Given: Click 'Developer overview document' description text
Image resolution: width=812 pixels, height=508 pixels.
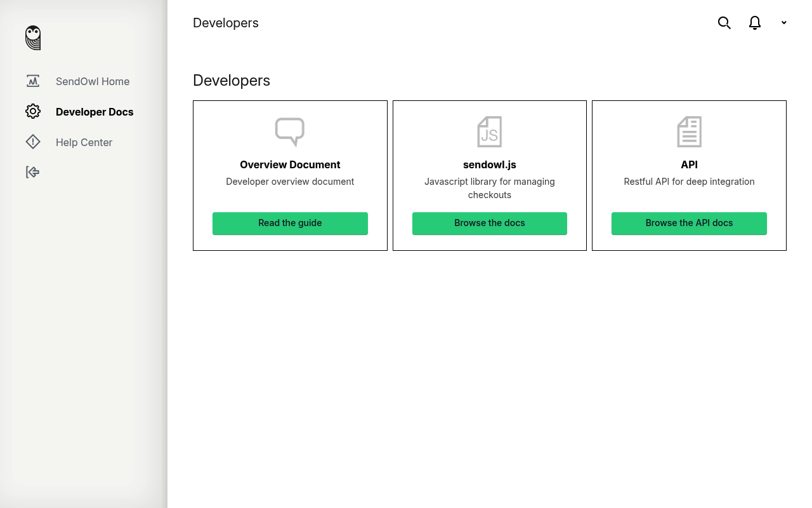Looking at the screenshot, I should [x=290, y=182].
